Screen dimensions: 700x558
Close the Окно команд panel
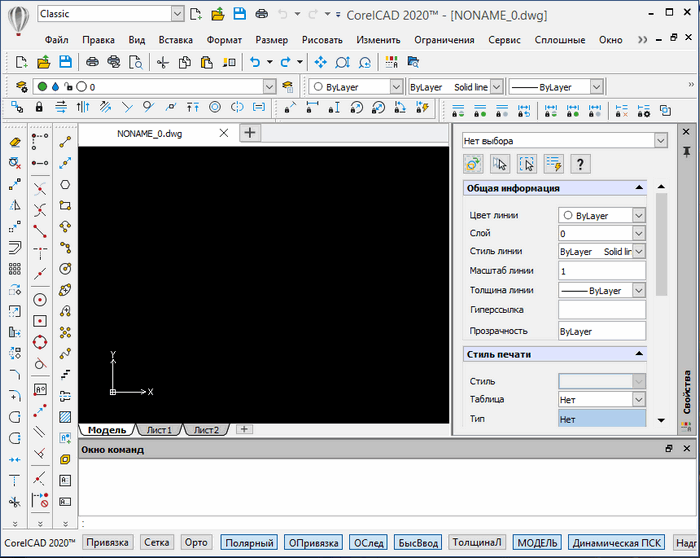click(687, 448)
